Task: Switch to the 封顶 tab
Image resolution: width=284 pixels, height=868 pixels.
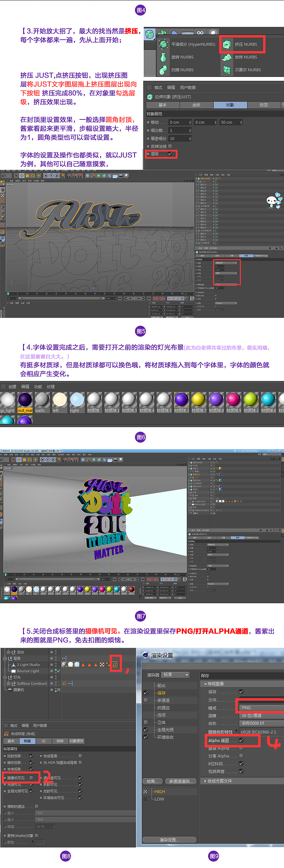Action: pos(264,105)
